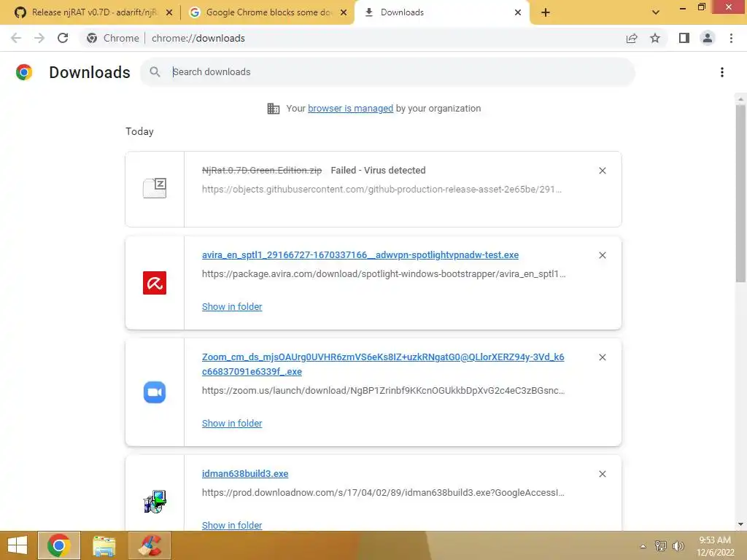747x560 pixels.
Task: Open the Windows Start button
Action: (18, 545)
